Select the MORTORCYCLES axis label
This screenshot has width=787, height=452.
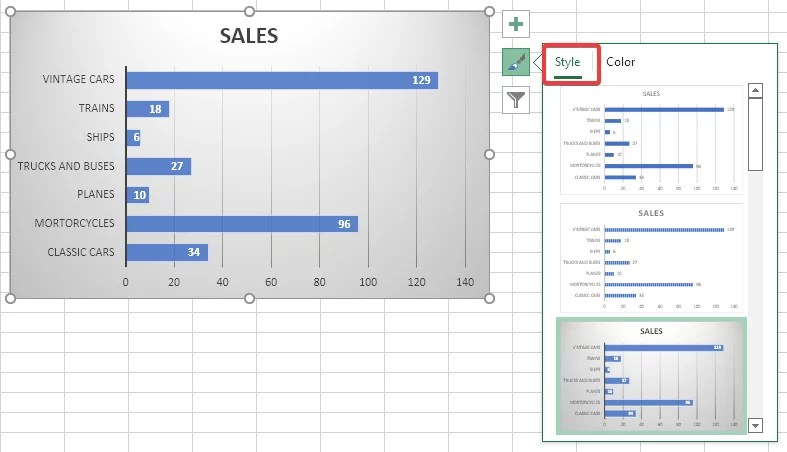coord(74,223)
